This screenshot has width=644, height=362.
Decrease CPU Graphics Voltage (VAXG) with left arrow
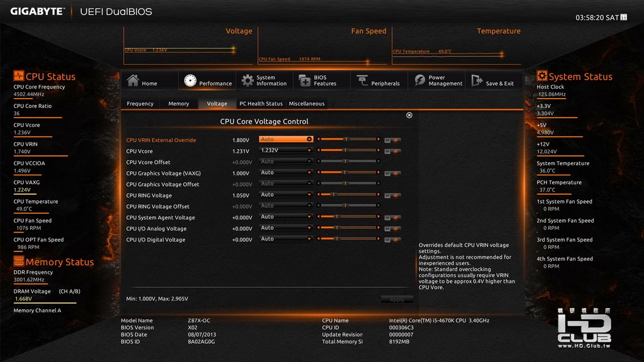318,172
